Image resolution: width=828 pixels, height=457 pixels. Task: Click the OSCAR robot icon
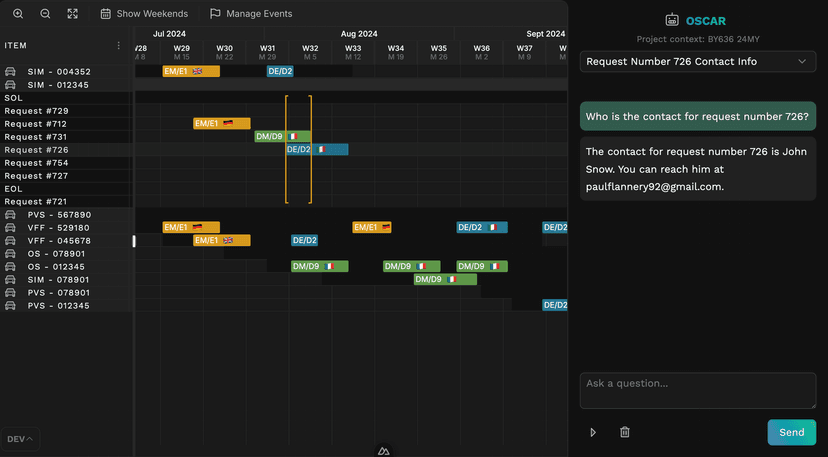click(672, 20)
